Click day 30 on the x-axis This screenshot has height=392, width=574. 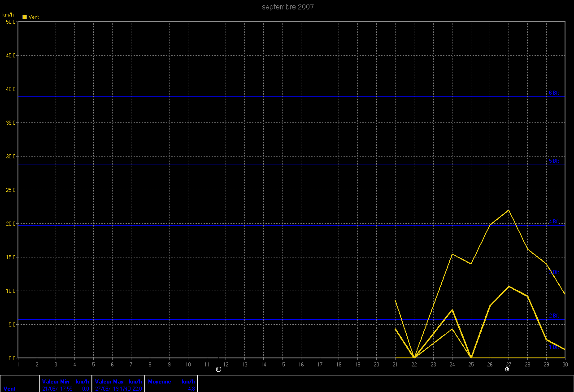pyautogui.click(x=565, y=365)
